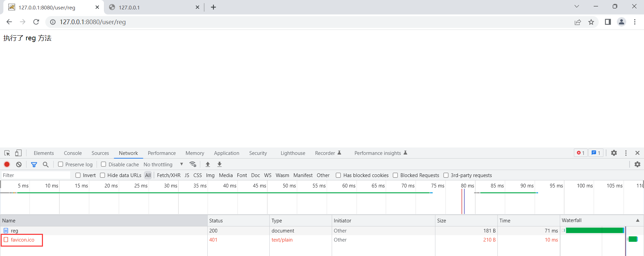Bookmark this page with the star
This screenshot has width=644, height=256.
[591, 22]
